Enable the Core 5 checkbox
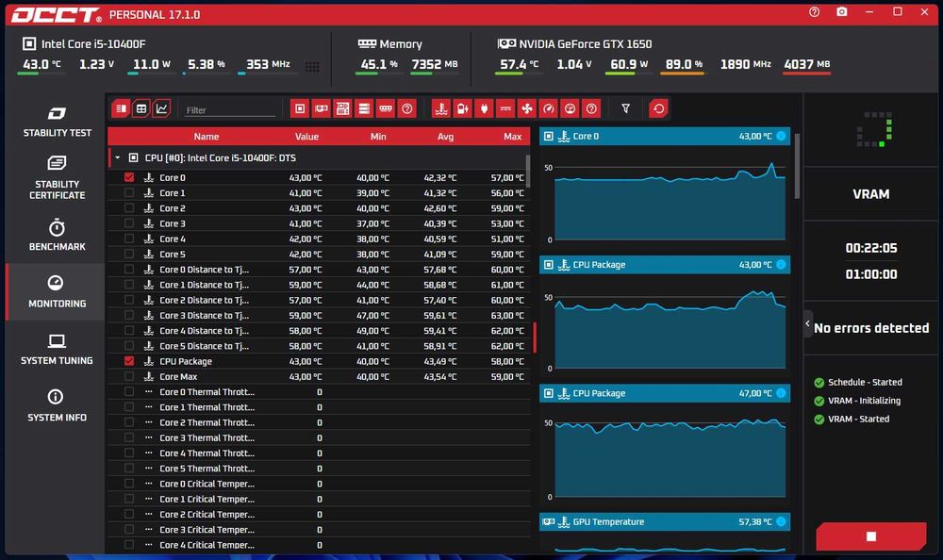 (129, 254)
